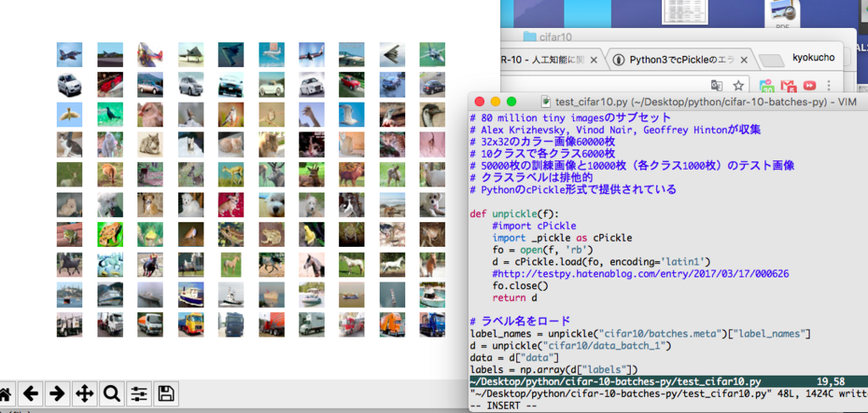868x413 pixels.
Task: Click the silver car starting the second row
Action: (70, 85)
